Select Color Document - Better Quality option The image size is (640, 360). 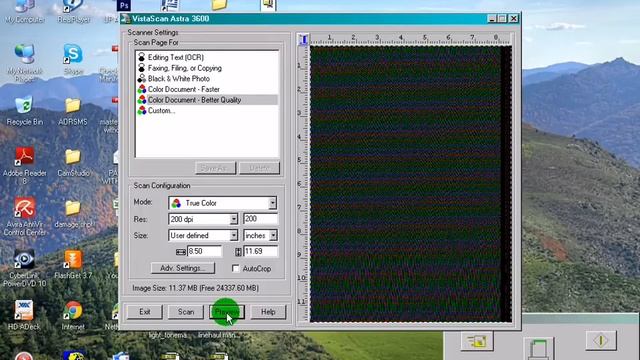coord(207,100)
